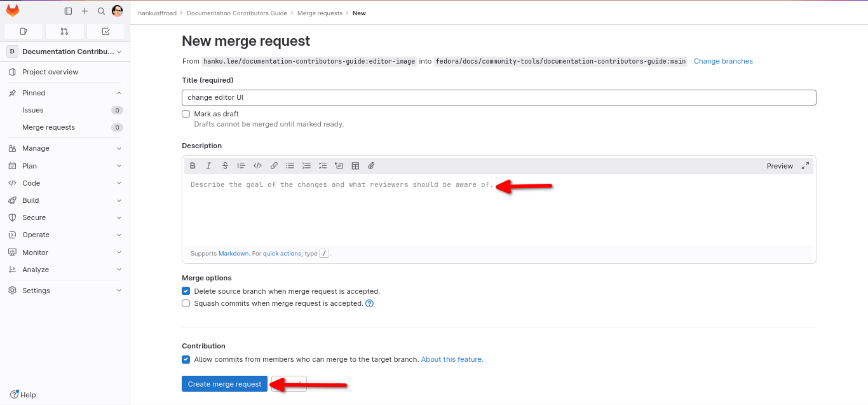
Task: Click the Create merge request button
Action: pyautogui.click(x=224, y=384)
